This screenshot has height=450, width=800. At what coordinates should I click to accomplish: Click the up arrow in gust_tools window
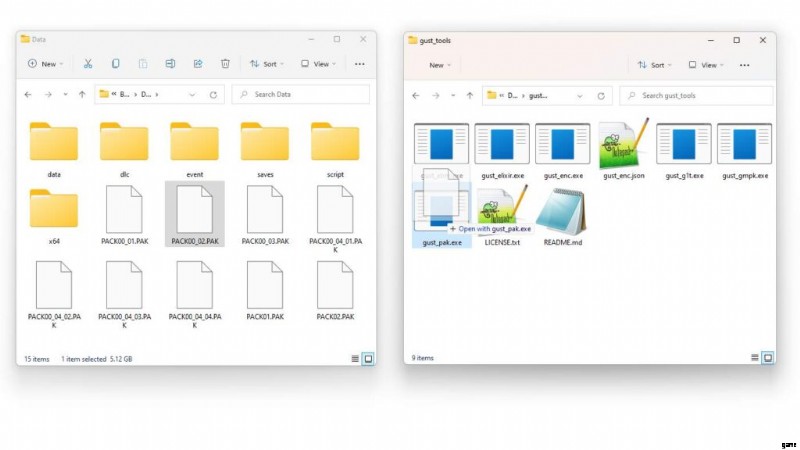468,96
